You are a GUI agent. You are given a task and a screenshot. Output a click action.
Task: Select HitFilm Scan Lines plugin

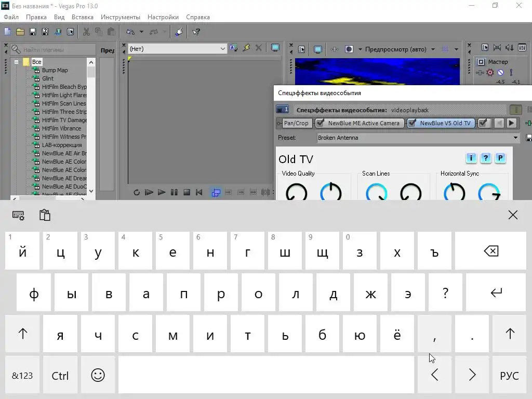pyautogui.click(x=64, y=103)
